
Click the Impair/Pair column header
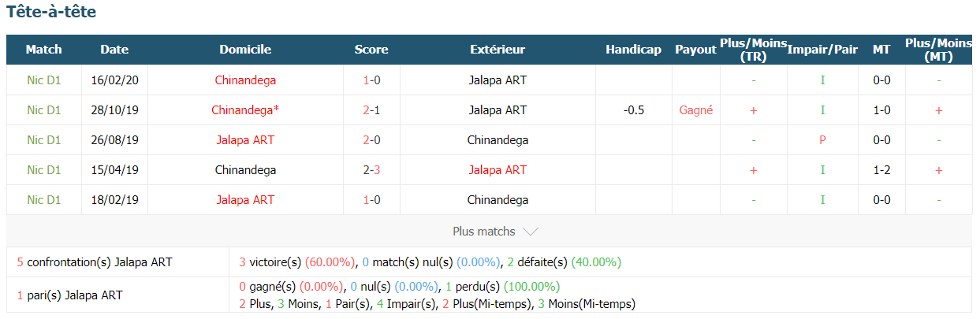(x=822, y=50)
